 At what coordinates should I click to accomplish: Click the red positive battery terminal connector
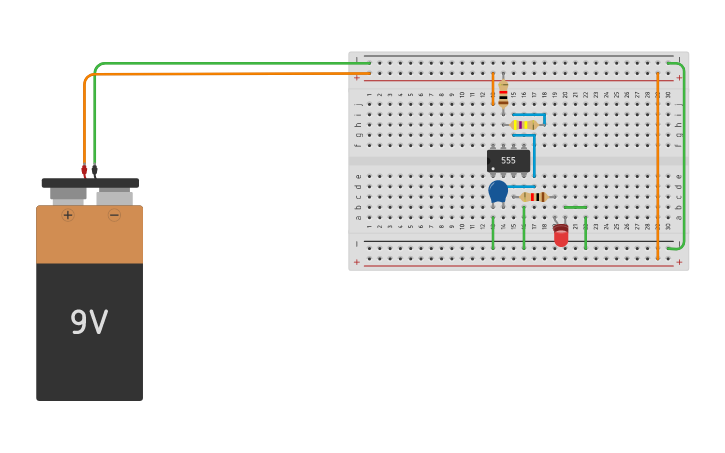click(x=84, y=170)
